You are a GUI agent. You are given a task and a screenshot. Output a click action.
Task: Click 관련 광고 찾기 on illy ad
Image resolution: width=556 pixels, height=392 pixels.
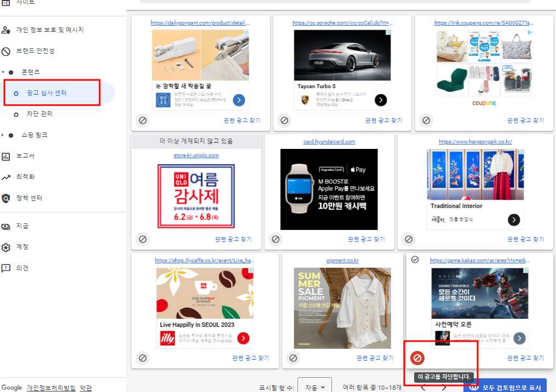pos(251,358)
